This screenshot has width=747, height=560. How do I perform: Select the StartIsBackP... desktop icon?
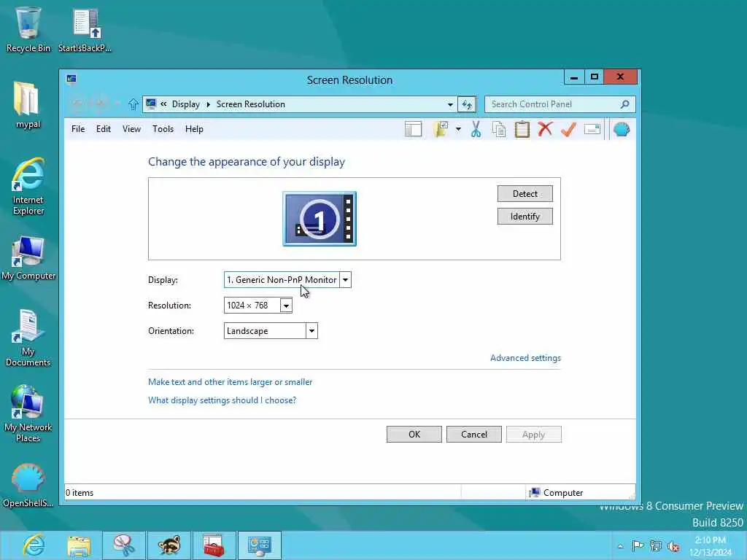coord(85,29)
